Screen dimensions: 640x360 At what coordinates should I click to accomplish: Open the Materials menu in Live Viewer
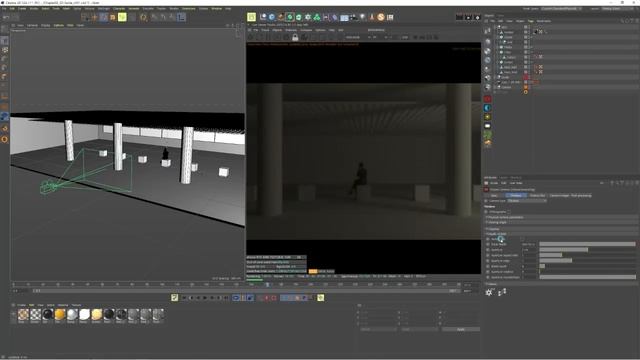291,30
